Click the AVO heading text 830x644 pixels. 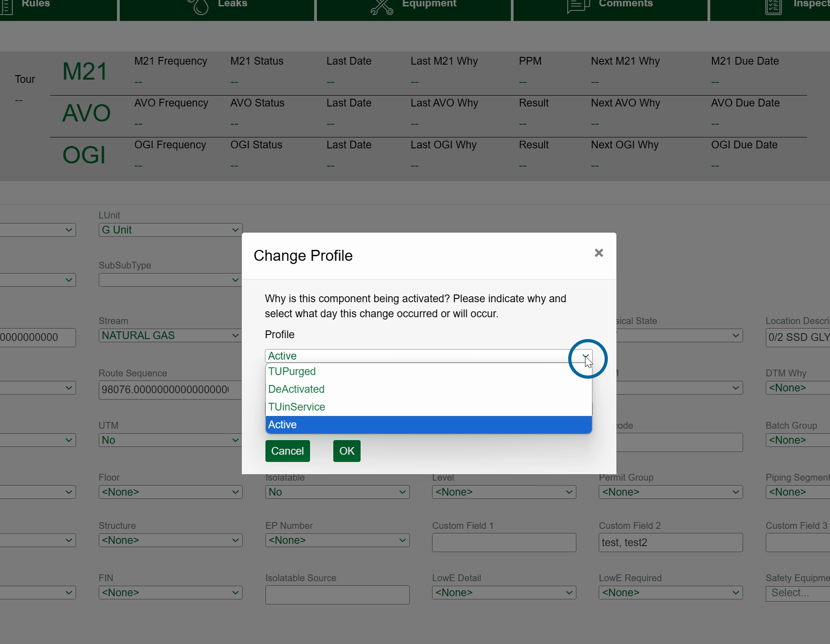click(87, 113)
